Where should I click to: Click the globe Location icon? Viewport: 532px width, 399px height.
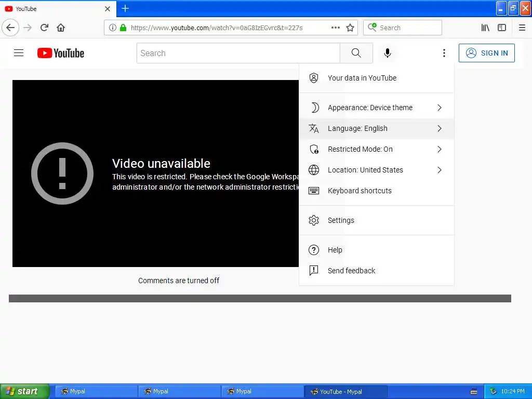[x=313, y=170]
